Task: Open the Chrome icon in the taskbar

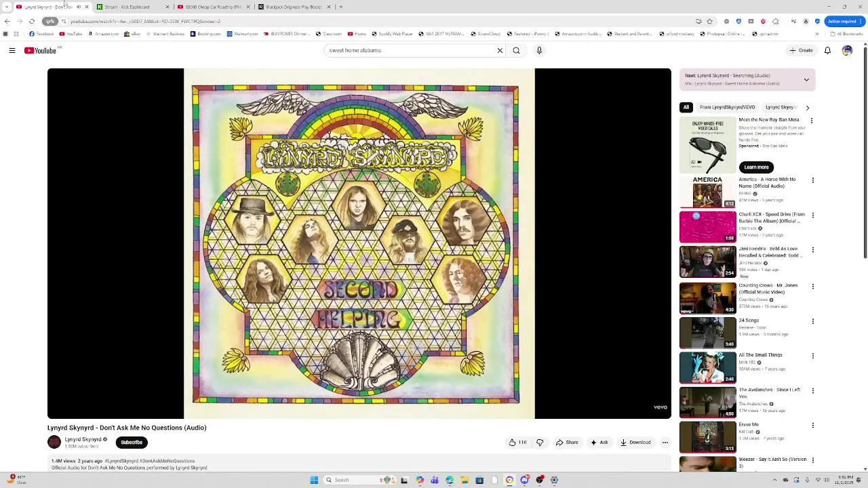Action: [x=509, y=480]
